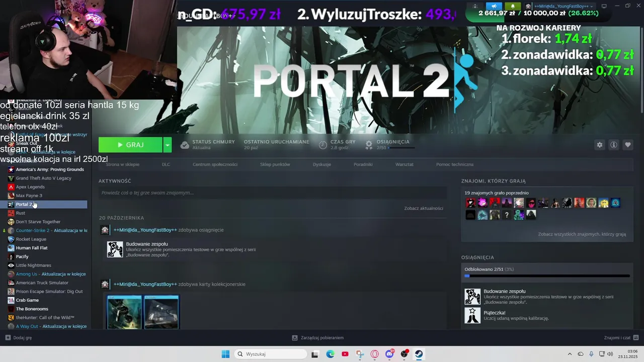Image resolution: width=644 pixels, height=362 pixels.
Task: Open Steam notifications bell icon
Action: point(513,6)
